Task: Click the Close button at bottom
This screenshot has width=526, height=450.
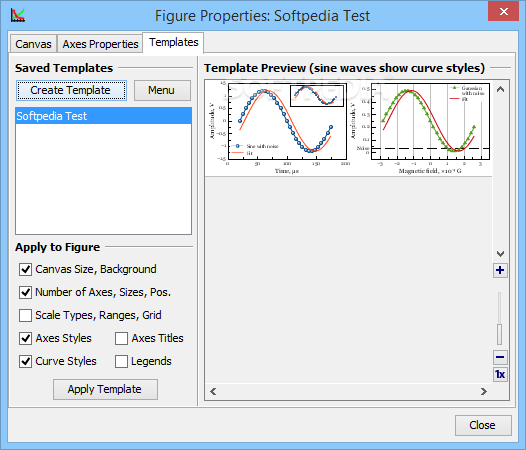Action: click(483, 425)
